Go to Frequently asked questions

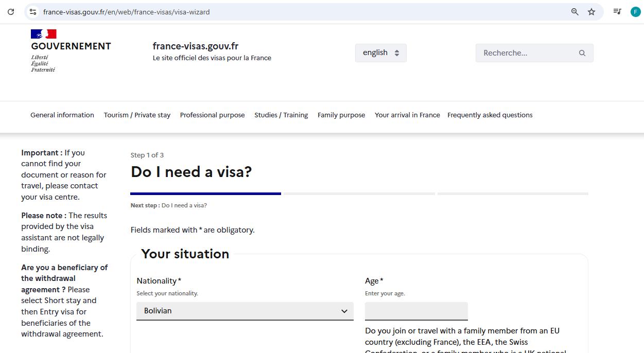[x=490, y=115]
